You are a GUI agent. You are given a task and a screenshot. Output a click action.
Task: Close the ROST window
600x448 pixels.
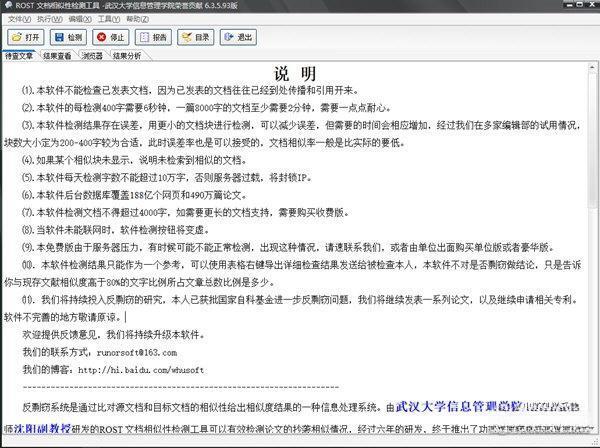(592, 4)
